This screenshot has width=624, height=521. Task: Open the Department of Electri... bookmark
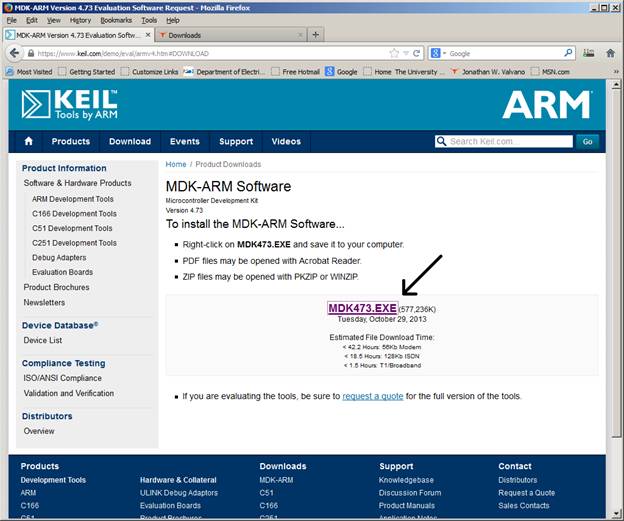tap(224, 72)
